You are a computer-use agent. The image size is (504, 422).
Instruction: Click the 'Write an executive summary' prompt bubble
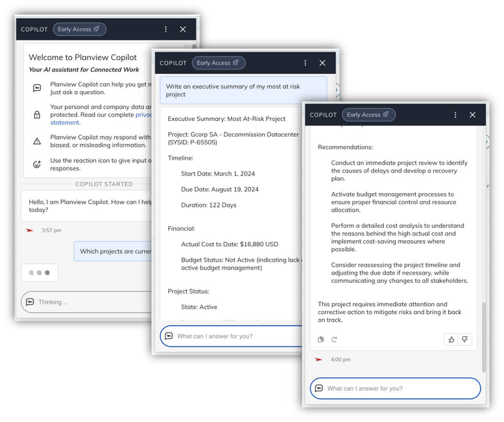coord(243,90)
